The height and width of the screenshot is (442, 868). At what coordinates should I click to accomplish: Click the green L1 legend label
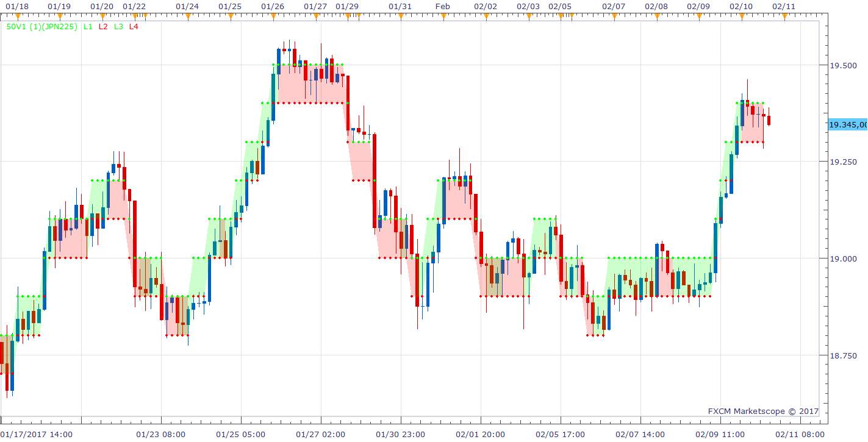(88, 27)
